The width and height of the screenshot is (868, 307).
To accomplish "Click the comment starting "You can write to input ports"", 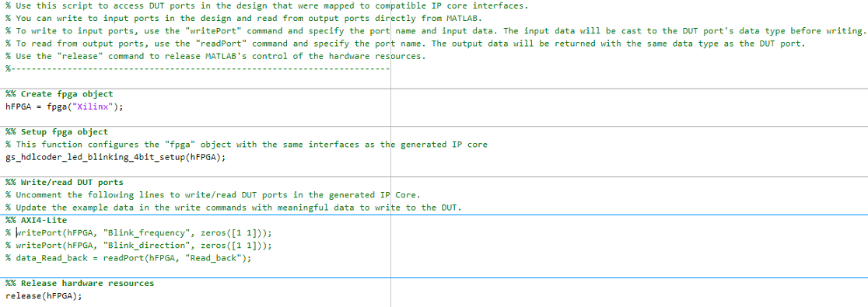I will tap(244, 19).
